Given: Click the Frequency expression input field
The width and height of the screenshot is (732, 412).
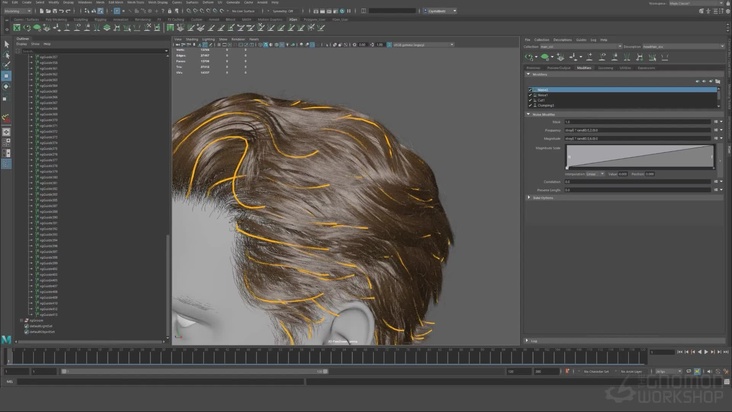Looking at the screenshot, I should (x=638, y=130).
